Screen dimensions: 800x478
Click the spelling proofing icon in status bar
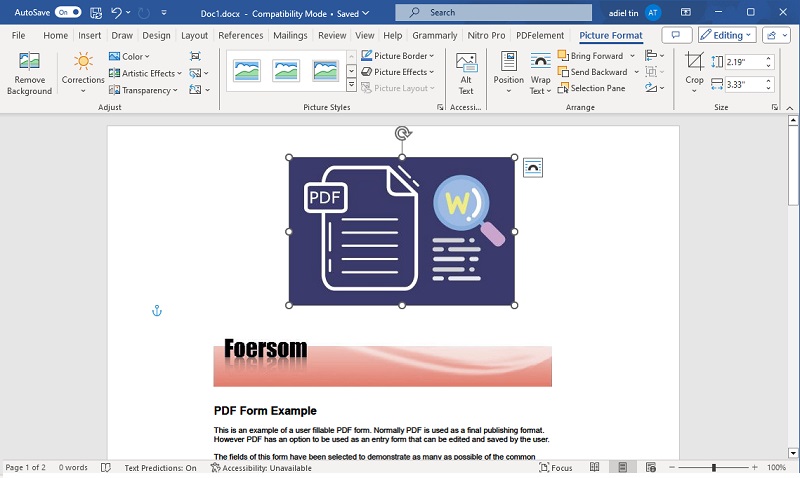click(x=106, y=467)
